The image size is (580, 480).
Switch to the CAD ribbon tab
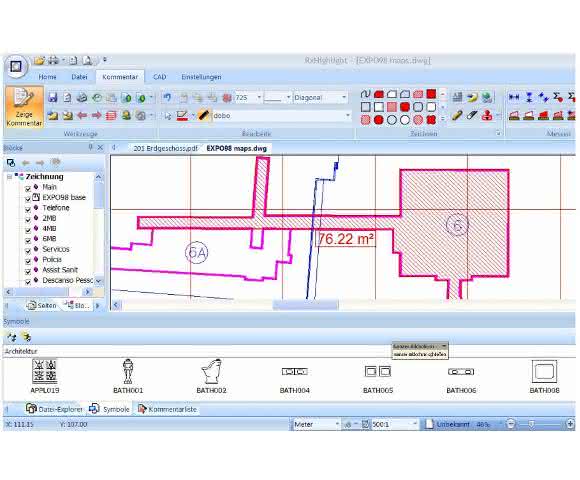click(159, 77)
